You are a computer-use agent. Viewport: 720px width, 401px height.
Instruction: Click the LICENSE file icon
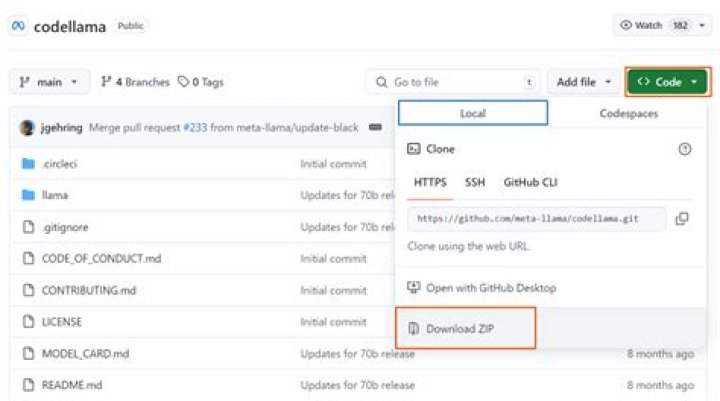28,322
